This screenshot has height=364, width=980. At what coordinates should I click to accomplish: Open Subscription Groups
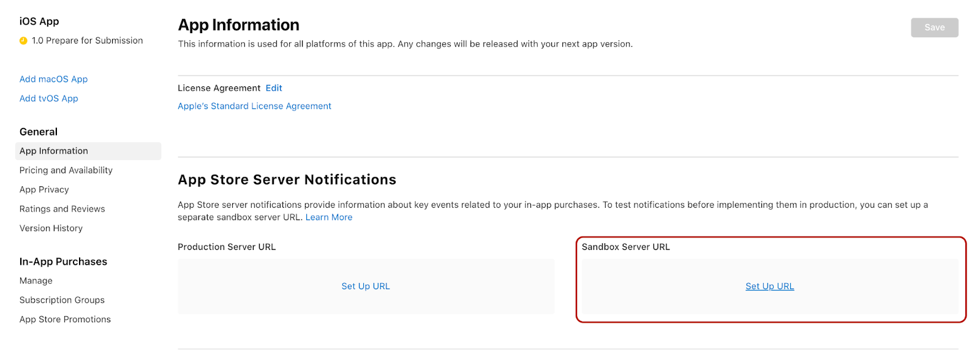coord(62,300)
